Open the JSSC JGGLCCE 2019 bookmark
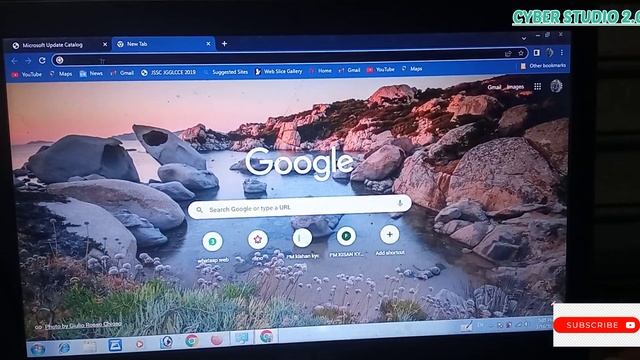This screenshot has height=360, width=640. point(168,72)
